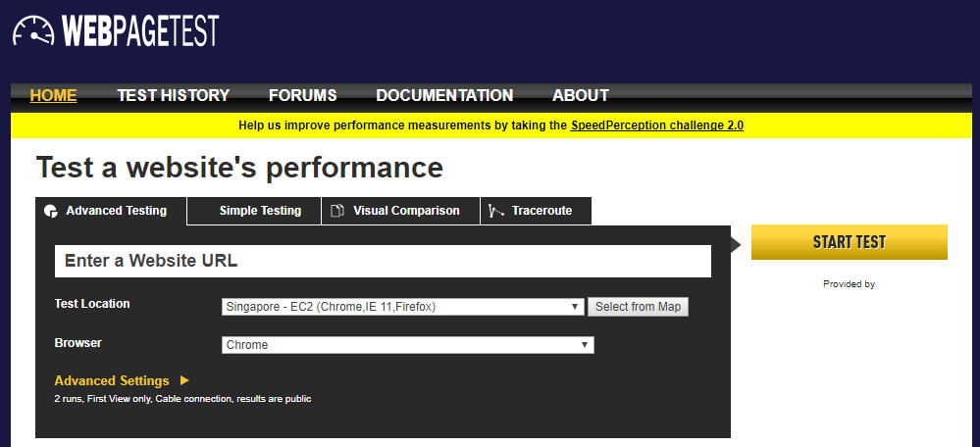Click the START TEST button
The width and height of the screenshot is (980, 447).
click(x=850, y=242)
